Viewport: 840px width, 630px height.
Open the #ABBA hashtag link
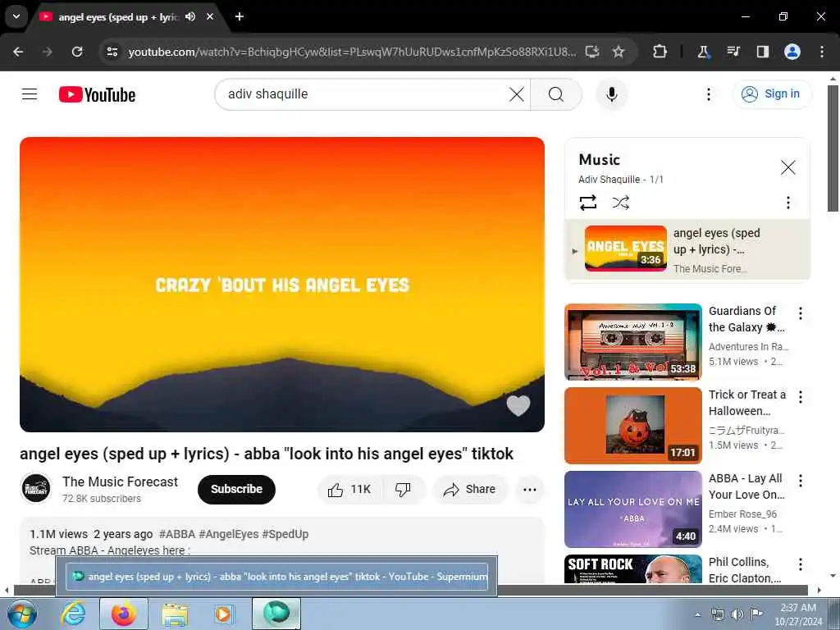click(x=177, y=534)
